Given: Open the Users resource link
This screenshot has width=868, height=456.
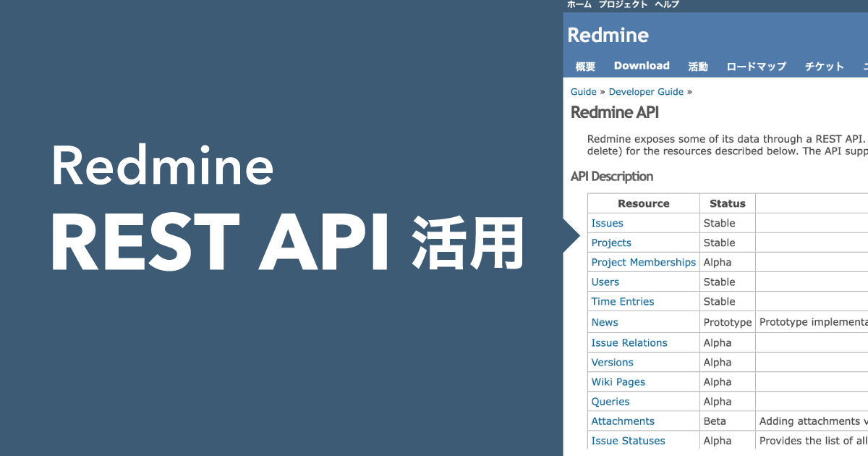Looking at the screenshot, I should pos(605,282).
